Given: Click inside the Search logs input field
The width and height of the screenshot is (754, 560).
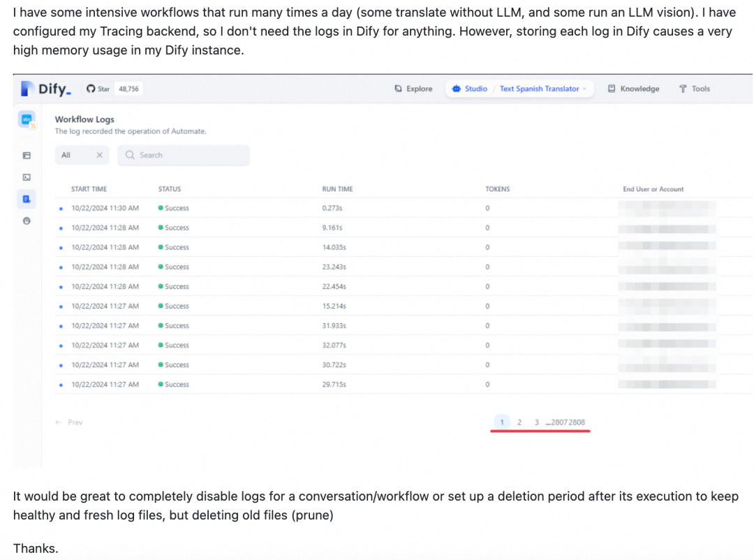Looking at the screenshot, I should coord(184,155).
